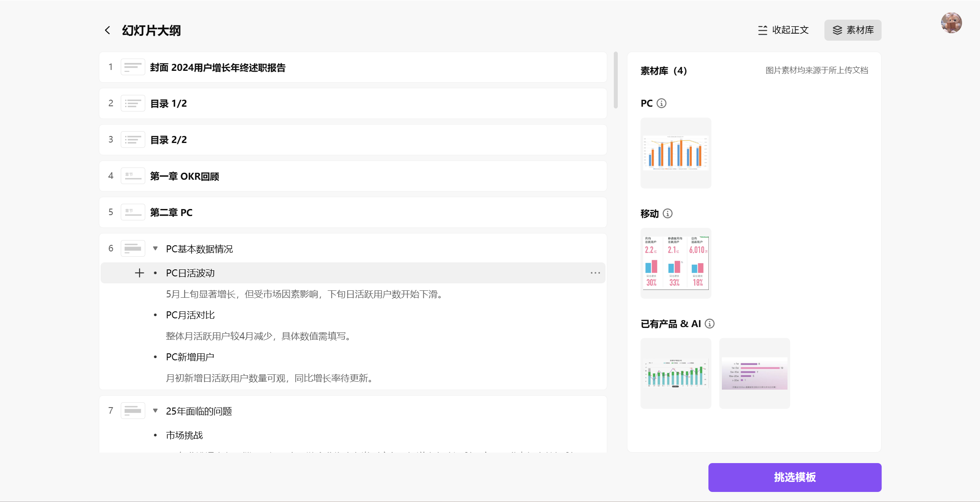Open the user avatar in top right
The image size is (980, 502).
tap(952, 23)
